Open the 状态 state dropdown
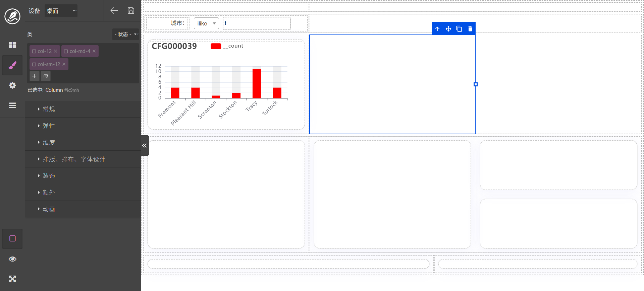 click(125, 34)
